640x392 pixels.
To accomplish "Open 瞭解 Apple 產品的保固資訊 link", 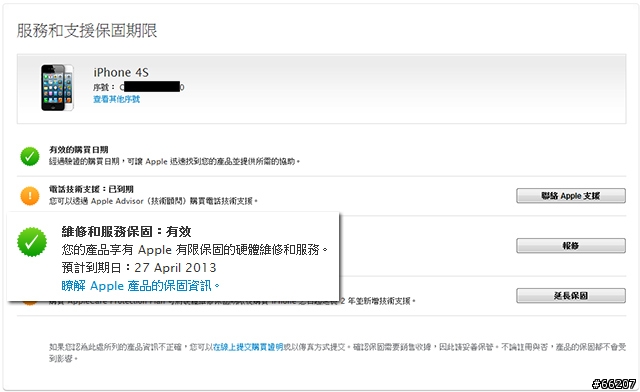I will click(x=140, y=285).
